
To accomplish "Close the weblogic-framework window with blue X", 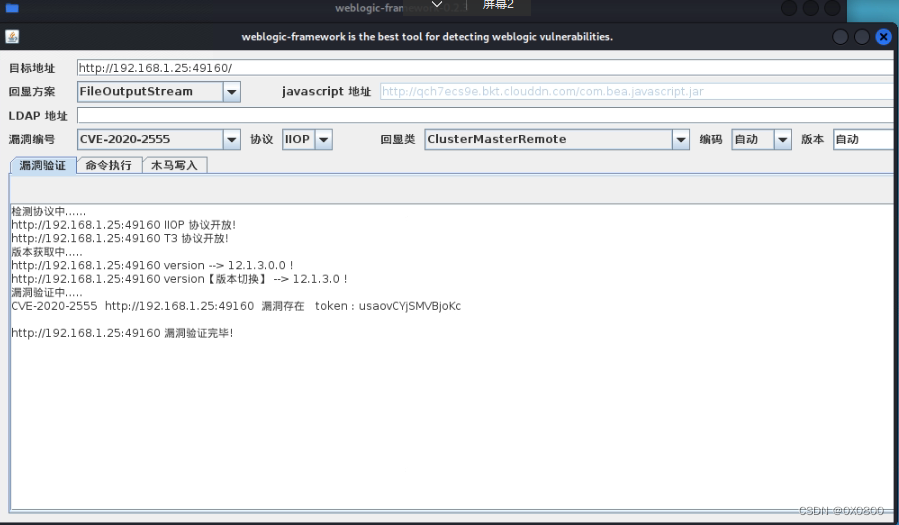I will 884,37.
